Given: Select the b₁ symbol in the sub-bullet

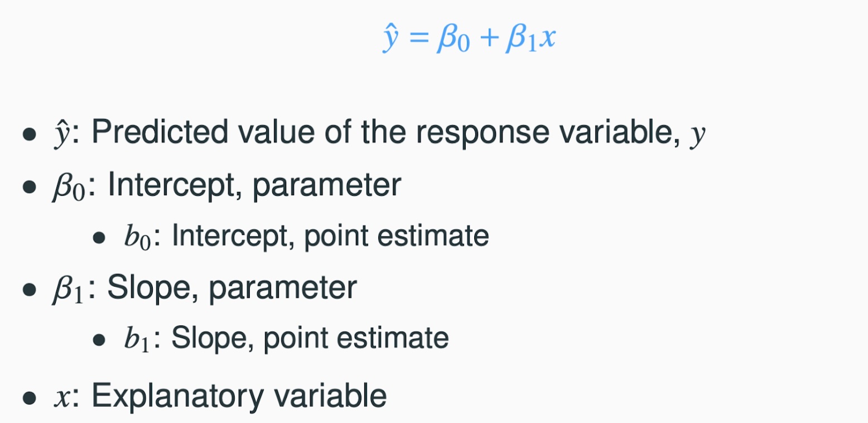Looking at the screenshot, I should 137,338.
